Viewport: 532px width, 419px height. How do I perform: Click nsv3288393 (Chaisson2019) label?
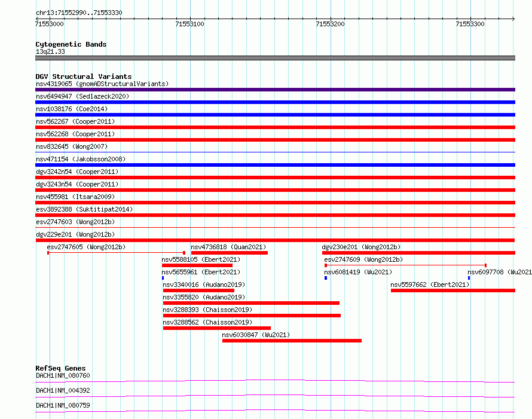(x=207, y=310)
